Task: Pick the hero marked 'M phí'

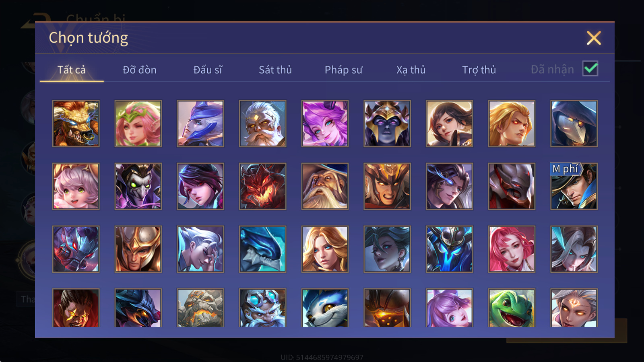Action: pyautogui.click(x=574, y=186)
